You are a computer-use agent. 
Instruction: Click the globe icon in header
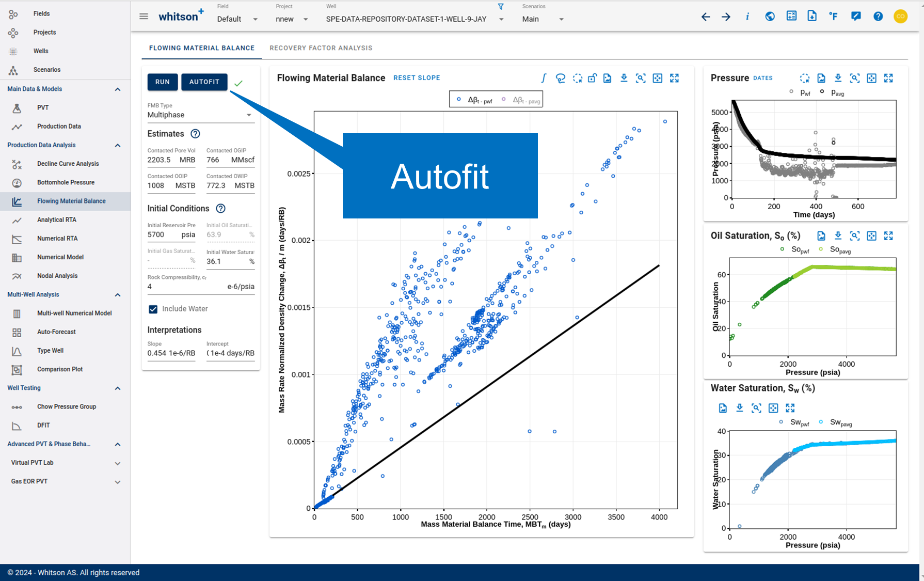pos(770,17)
